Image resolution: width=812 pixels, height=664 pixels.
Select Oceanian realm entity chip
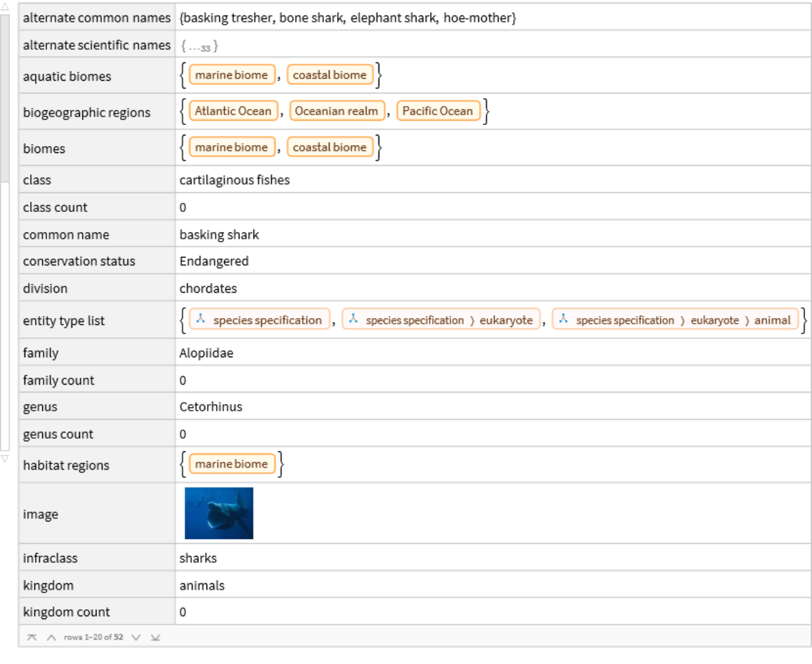click(336, 111)
